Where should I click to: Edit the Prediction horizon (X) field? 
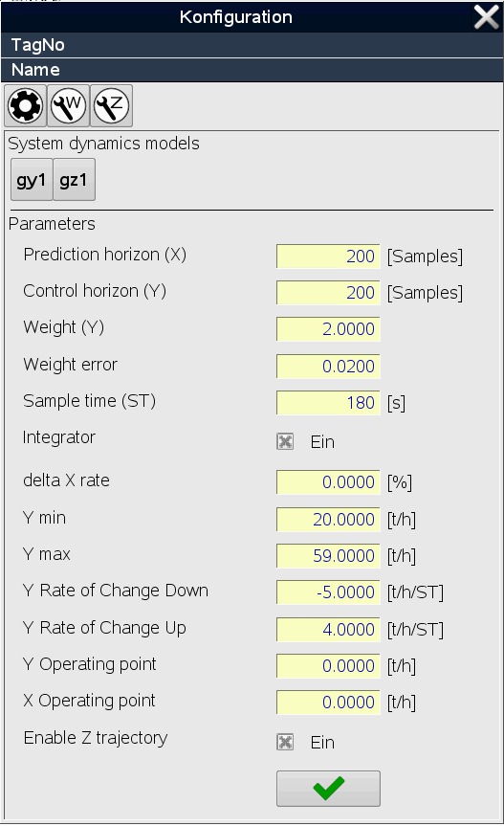[328, 256]
